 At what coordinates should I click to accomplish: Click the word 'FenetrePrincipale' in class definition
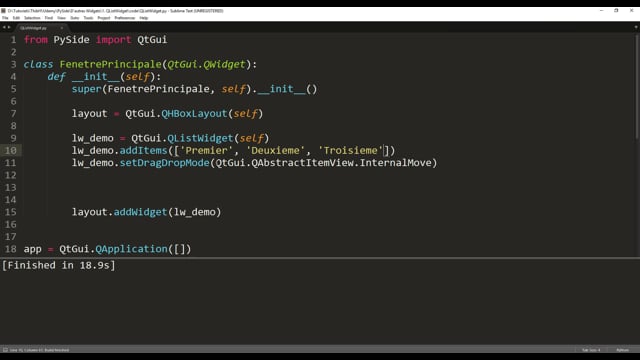point(111,64)
